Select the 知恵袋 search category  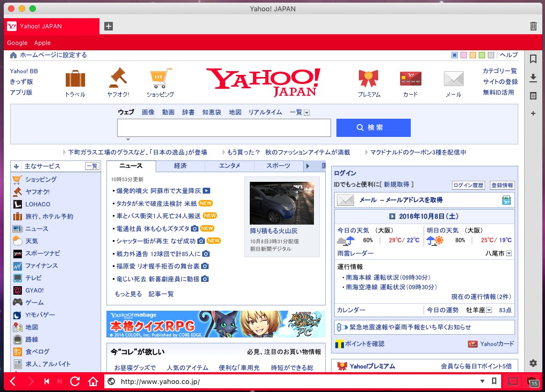tap(212, 112)
